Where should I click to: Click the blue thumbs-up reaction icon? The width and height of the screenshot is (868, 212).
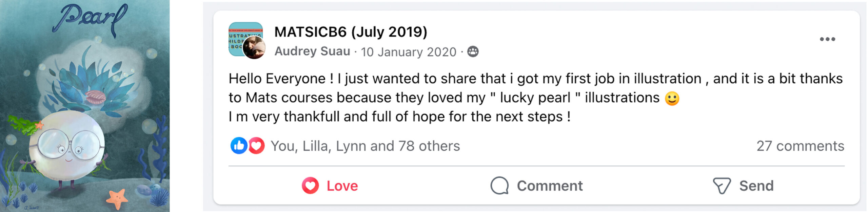[239, 146]
